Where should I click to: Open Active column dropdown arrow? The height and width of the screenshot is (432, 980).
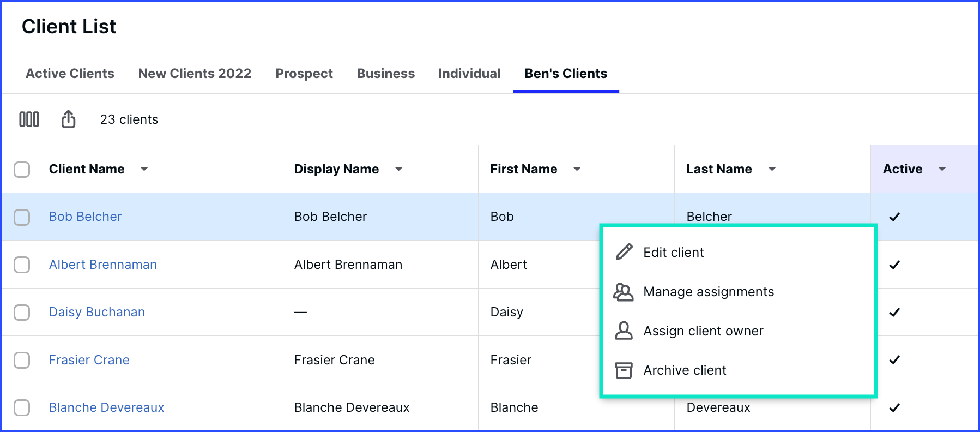(x=942, y=169)
